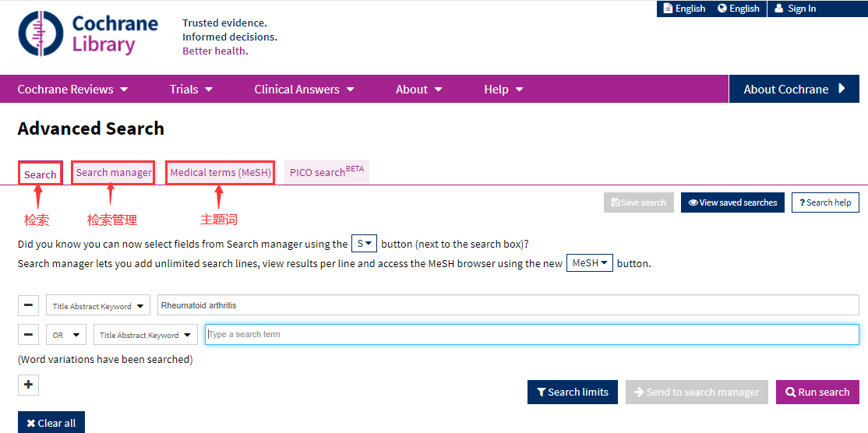The image size is (868, 433).
Task: Open the OR boolean operator dropdown
Action: (66, 335)
